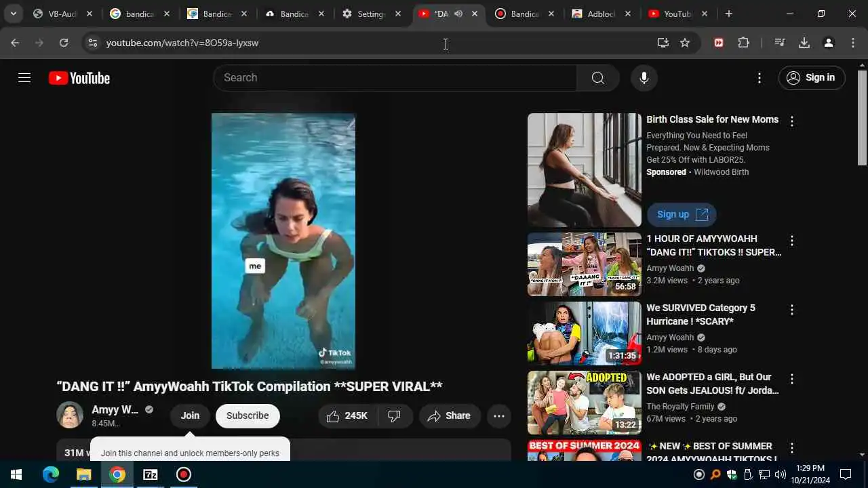The height and width of the screenshot is (488, 868).
Task: Start voice search with the microphone
Action: tap(644, 78)
